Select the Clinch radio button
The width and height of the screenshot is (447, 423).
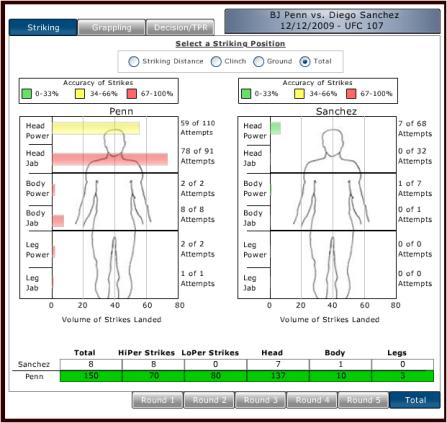click(x=216, y=61)
